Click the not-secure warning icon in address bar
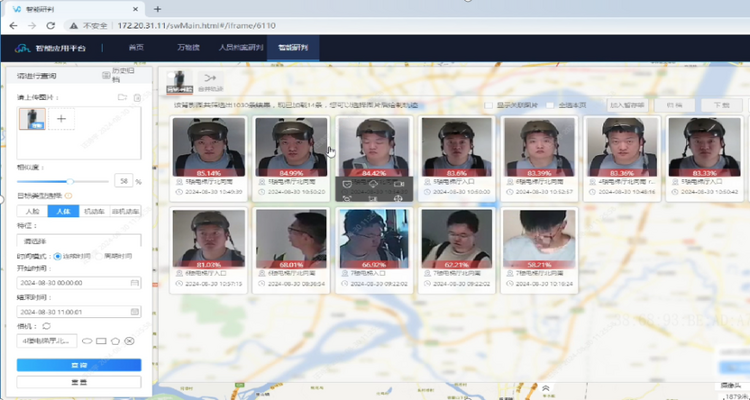 (74, 26)
